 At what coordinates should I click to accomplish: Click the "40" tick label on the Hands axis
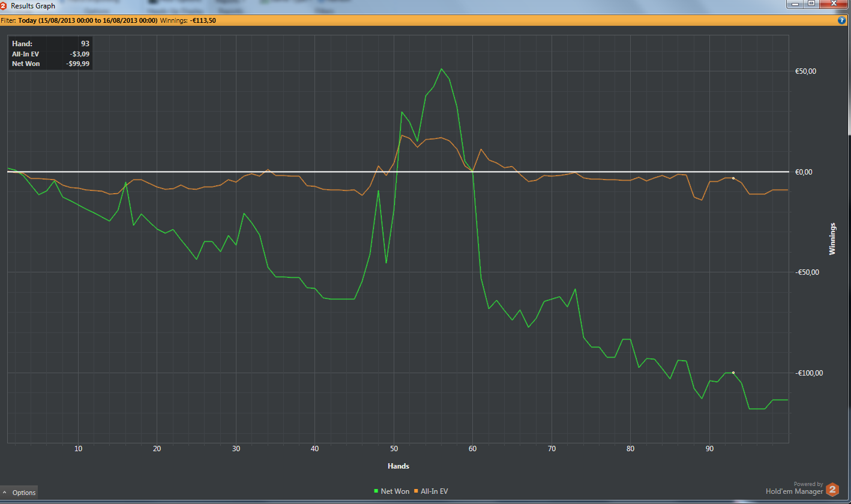(314, 449)
